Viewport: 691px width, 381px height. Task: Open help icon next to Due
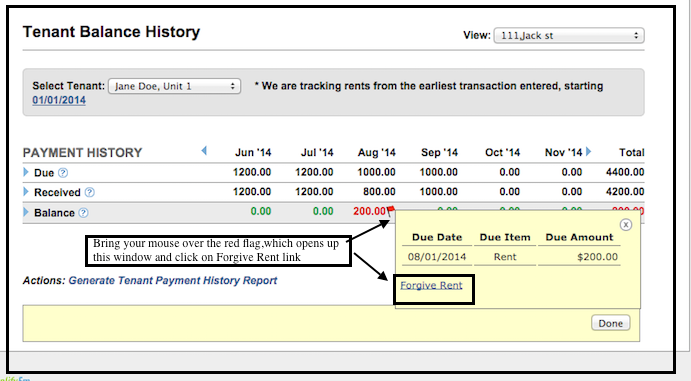pos(63,173)
